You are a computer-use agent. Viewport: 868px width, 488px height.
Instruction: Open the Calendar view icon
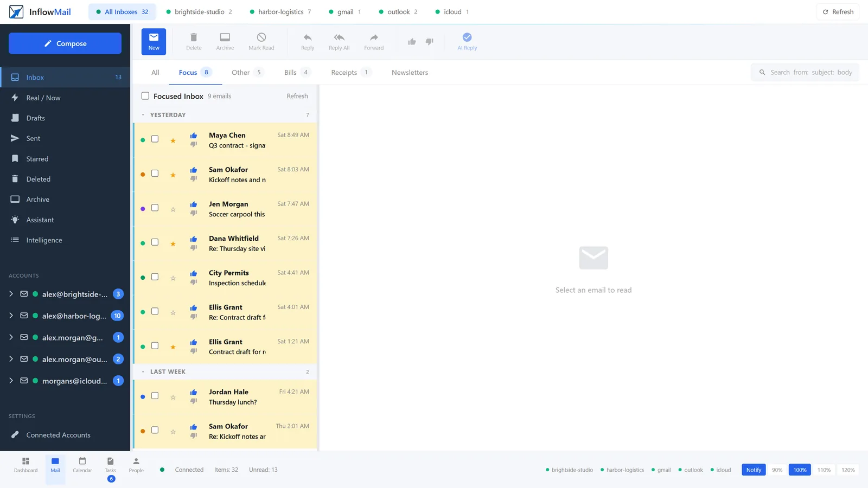(82, 461)
